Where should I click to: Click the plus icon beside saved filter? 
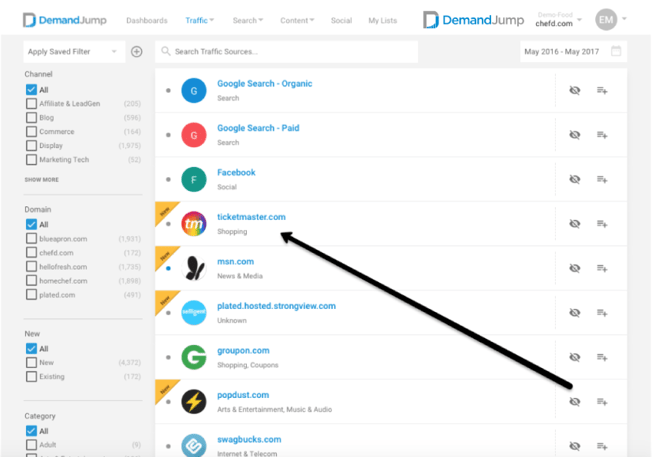pos(136,52)
